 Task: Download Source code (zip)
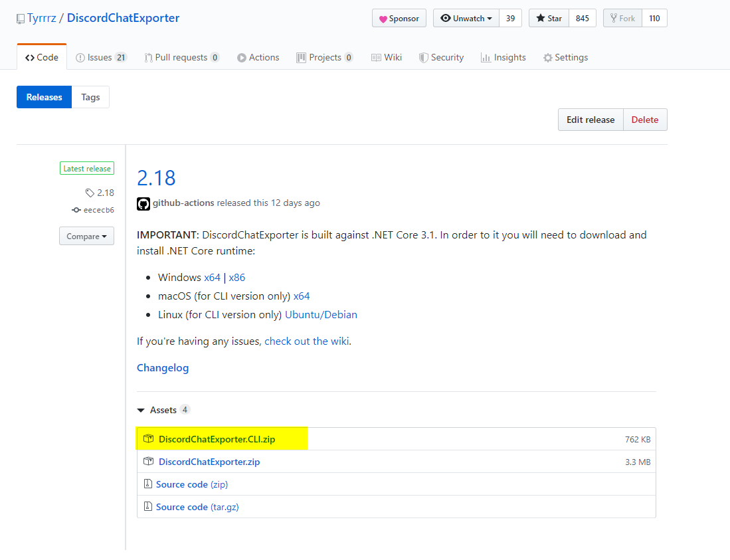click(x=192, y=484)
